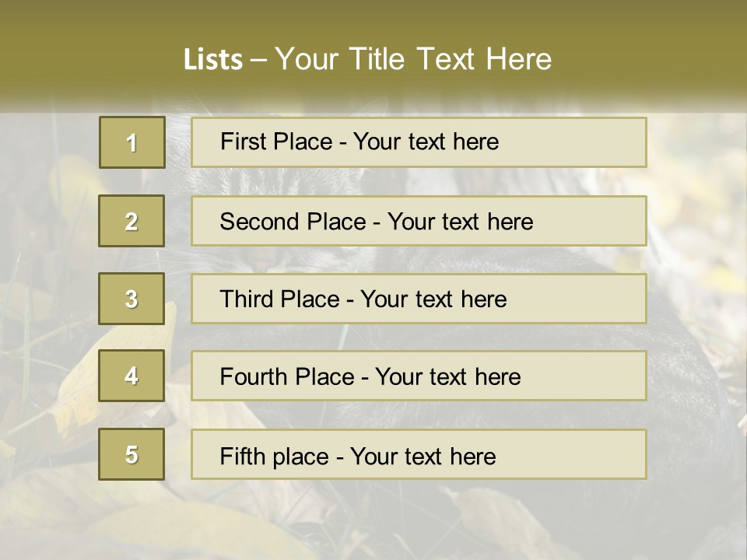Viewport: 747px width, 560px height.
Task: Click "Your text here" in the Second Place bar
Action: click(x=460, y=222)
